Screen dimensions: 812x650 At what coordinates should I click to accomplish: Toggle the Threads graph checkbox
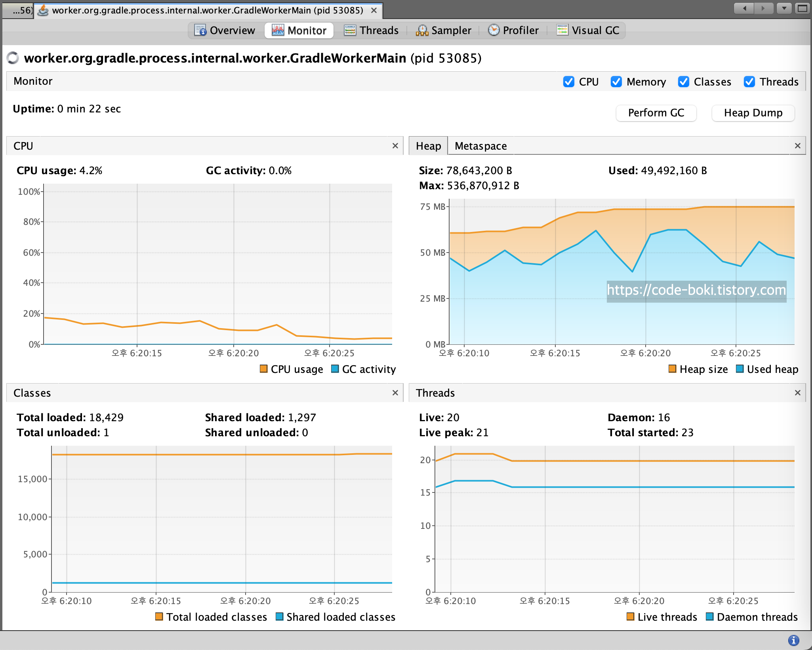coord(749,82)
